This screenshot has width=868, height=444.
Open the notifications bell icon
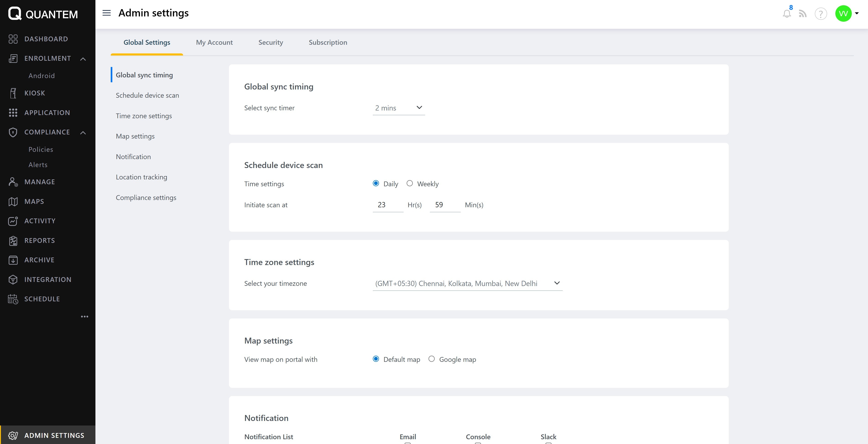coord(786,14)
